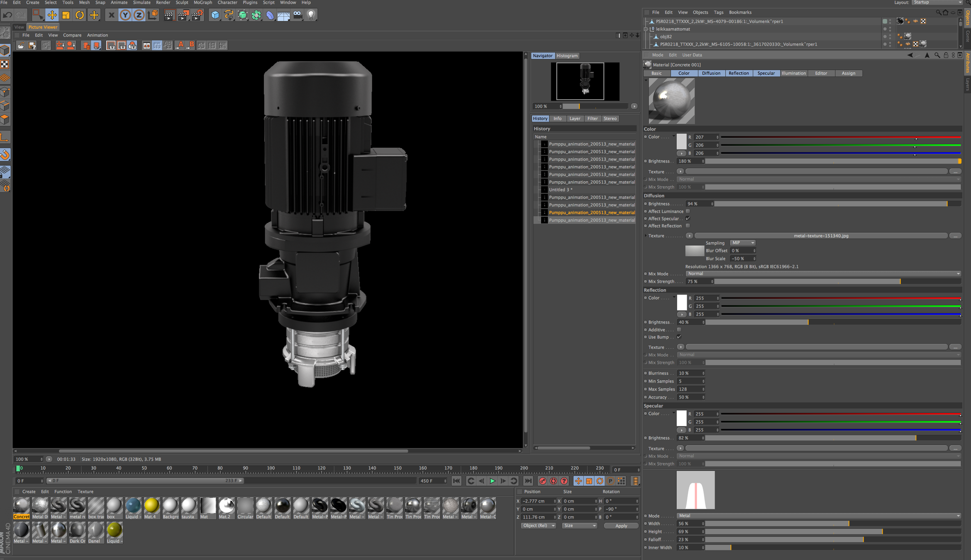The width and height of the screenshot is (971, 560).
Task: Toggle the Affect Specular checkbox
Action: [x=688, y=219]
